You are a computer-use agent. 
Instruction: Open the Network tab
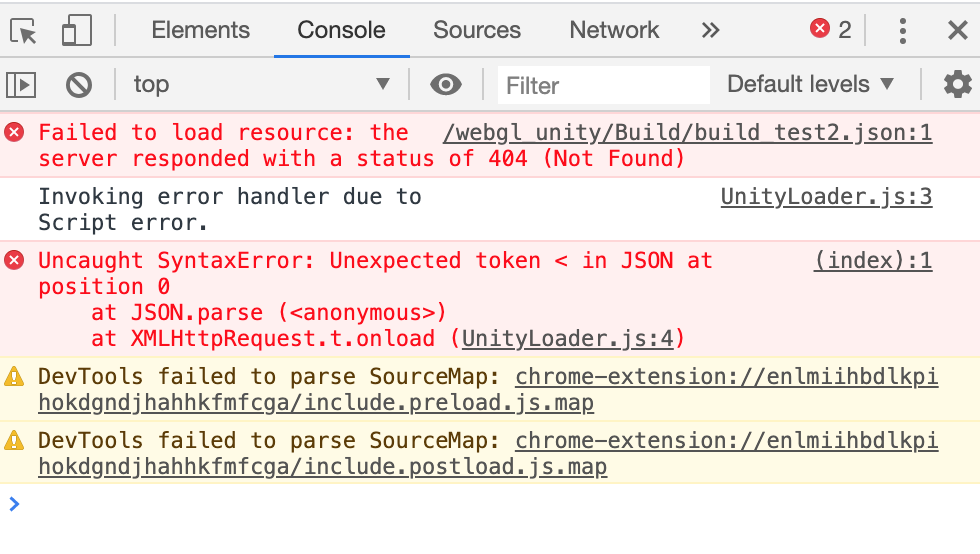pyautogui.click(x=614, y=31)
